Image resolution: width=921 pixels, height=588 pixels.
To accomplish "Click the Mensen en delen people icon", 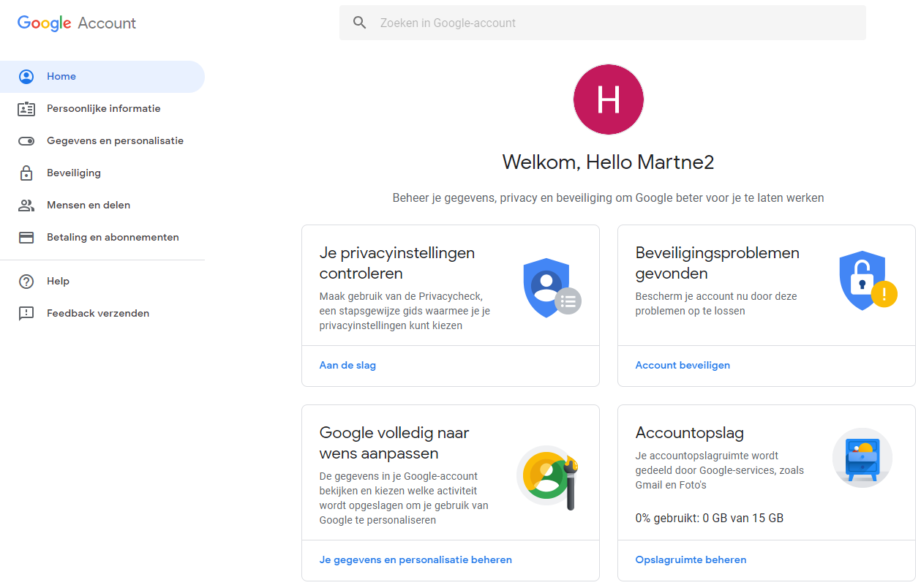I will (x=26, y=206).
